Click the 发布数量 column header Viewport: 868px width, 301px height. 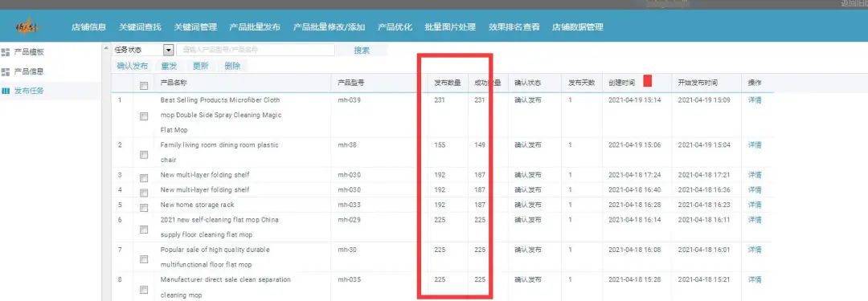tap(448, 83)
